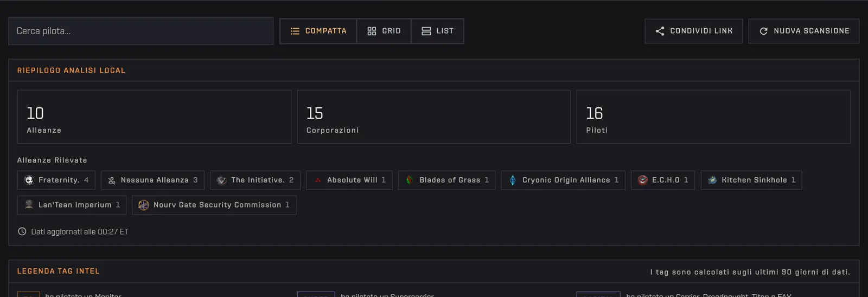This screenshot has height=297, width=868.
Task: Select the Fraternity. alliance chip
Action: [x=56, y=180]
